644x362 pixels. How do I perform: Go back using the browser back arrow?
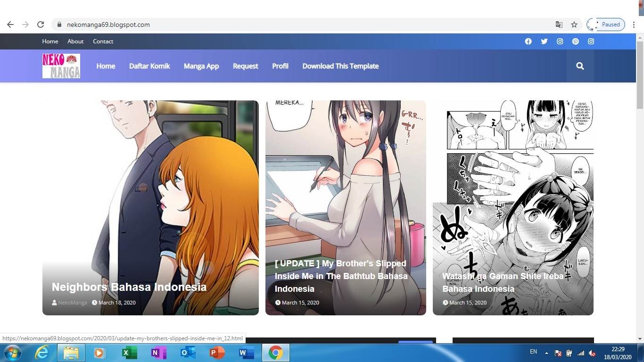tap(10, 24)
